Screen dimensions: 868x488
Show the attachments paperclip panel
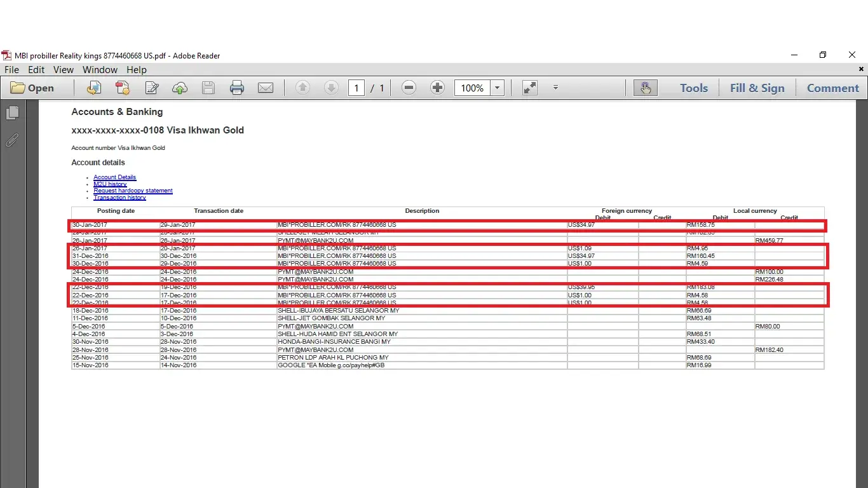click(x=12, y=140)
